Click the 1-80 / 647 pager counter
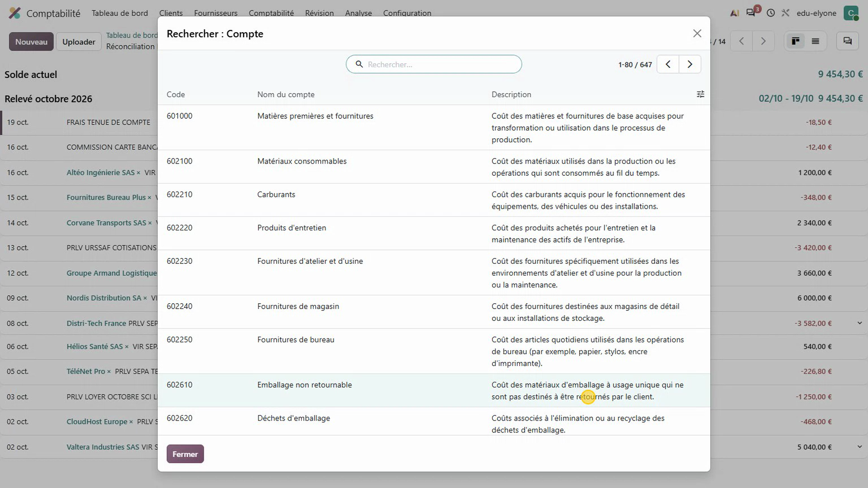 tap(635, 65)
